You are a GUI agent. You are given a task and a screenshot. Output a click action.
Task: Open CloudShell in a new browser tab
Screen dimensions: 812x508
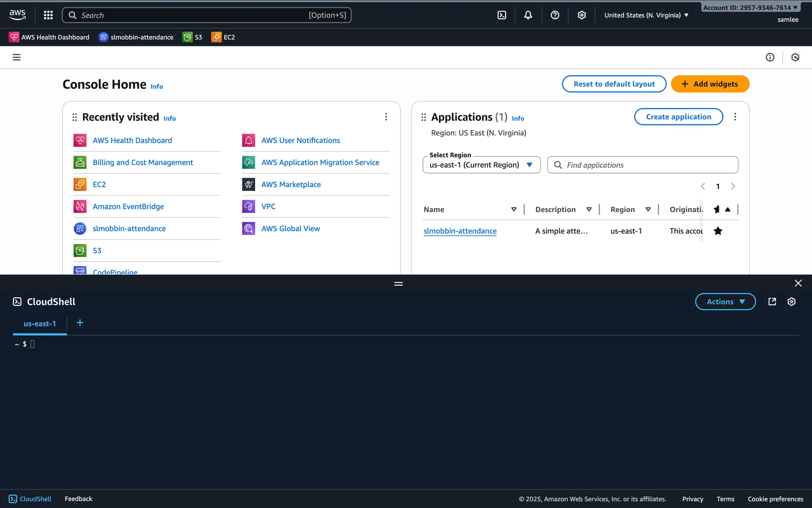pos(772,301)
